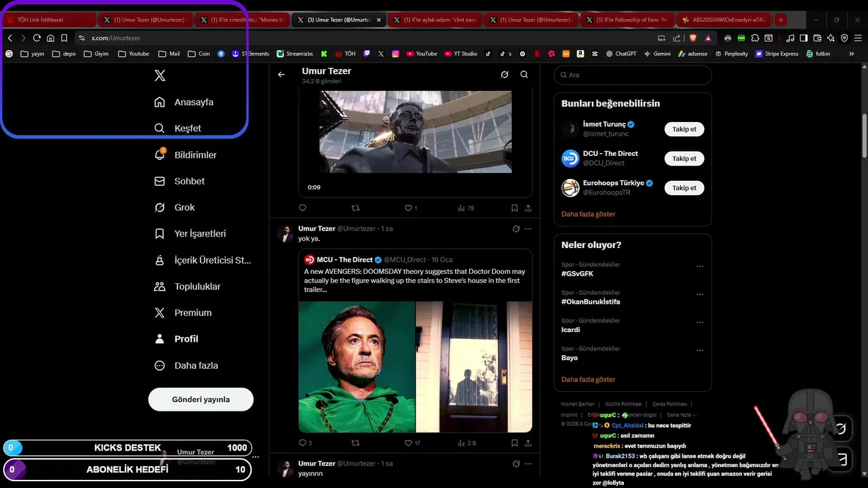This screenshot has width=868, height=488.
Task: Share the 'yok ya.' tweet
Action: (528, 443)
